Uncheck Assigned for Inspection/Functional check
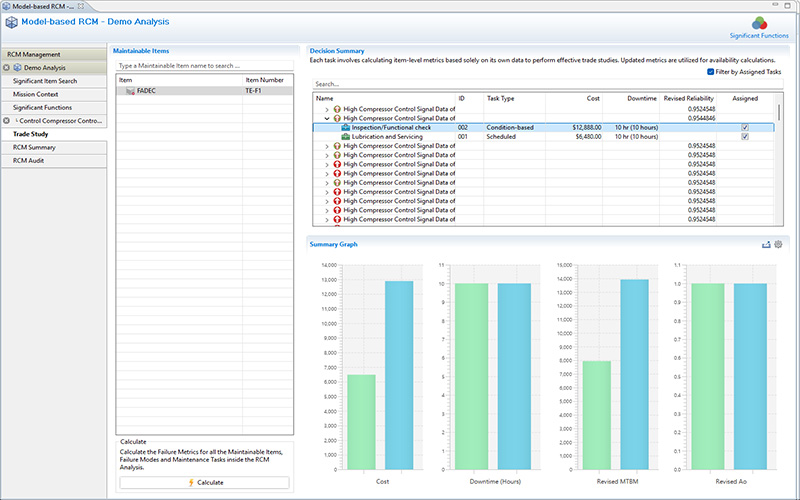This screenshot has width=800, height=500. [x=745, y=128]
